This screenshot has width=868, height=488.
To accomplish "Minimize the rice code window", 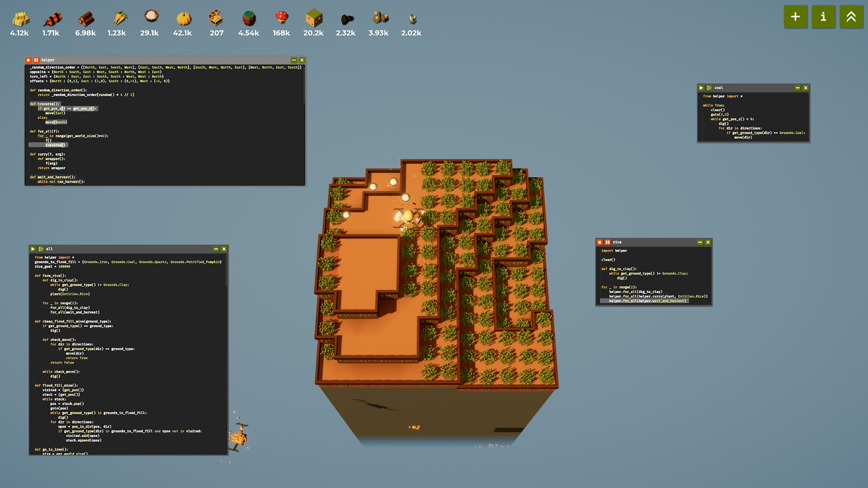I will (x=700, y=242).
